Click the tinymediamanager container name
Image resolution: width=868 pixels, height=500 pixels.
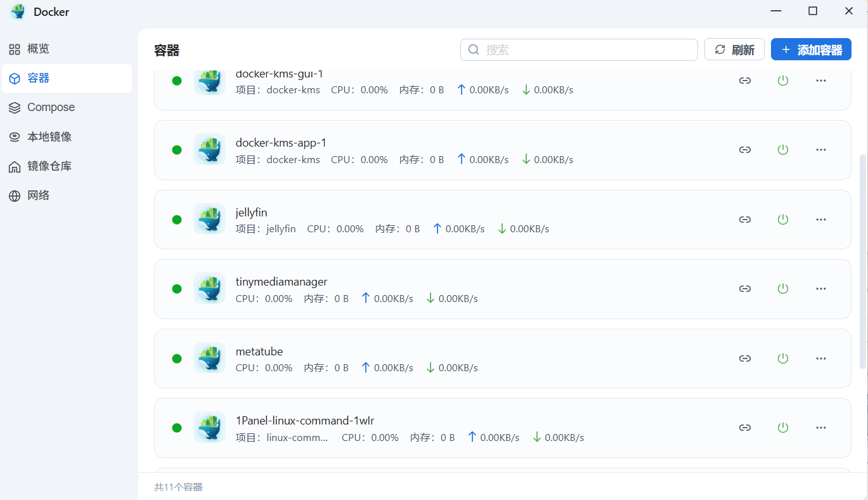pos(282,282)
